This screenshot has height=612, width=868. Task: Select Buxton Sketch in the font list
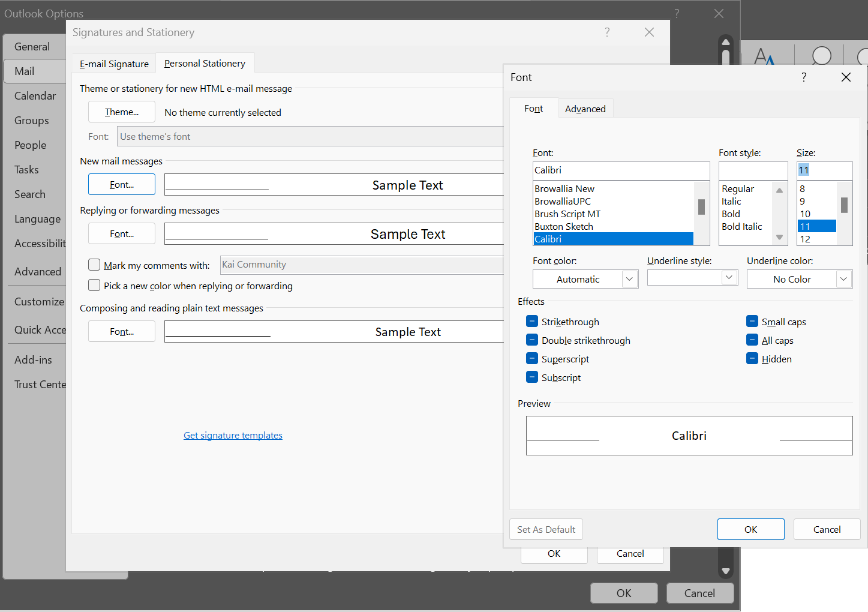pos(564,226)
